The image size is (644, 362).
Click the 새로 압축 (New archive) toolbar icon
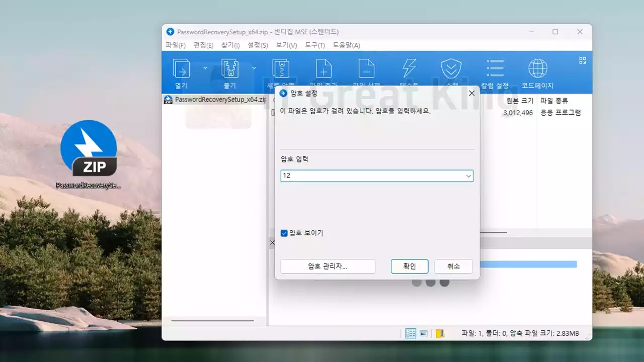pos(280,68)
